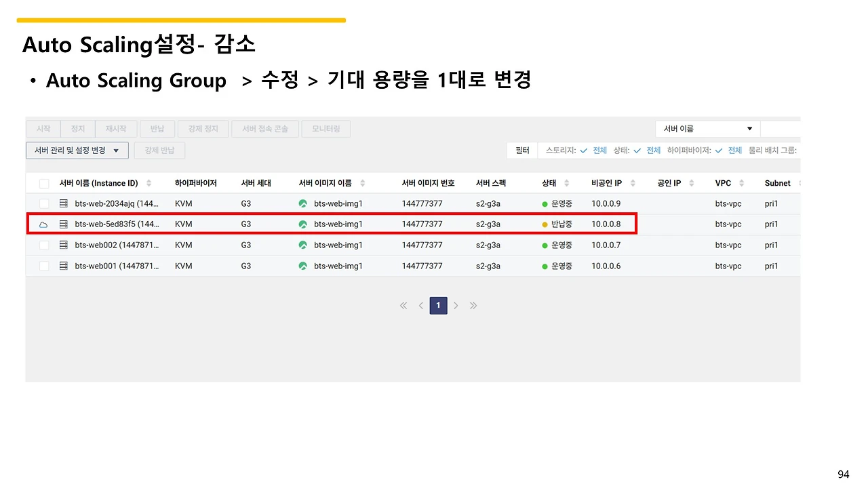Click cloud icon on bts-web-5ed83f5 row
This screenshot has width=868, height=488.
(x=43, y=224)
